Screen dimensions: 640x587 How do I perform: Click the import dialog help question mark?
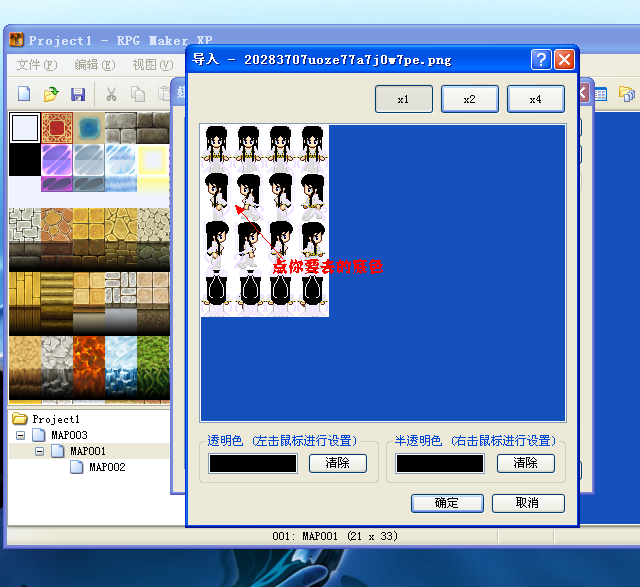tap(541, 60)
